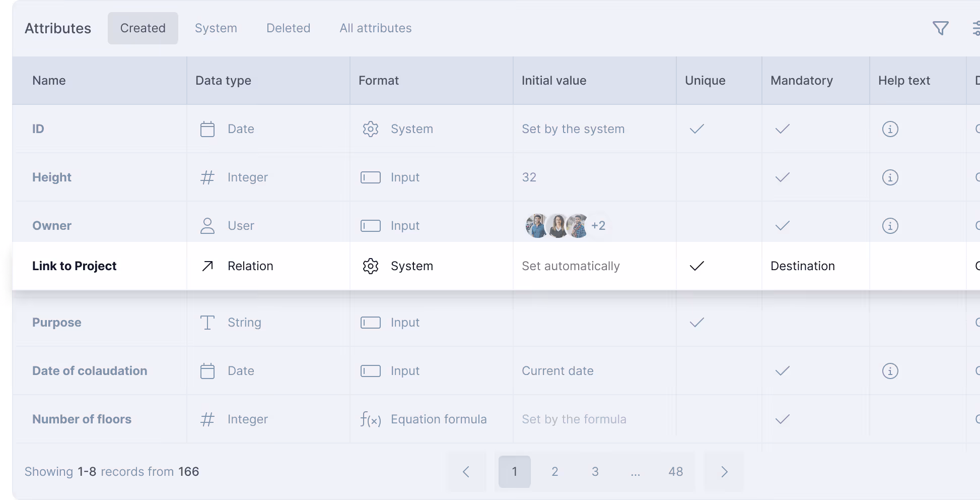
Task: Toggle Mandatory checkmark for ID
Action: pyautogui.click(x=783, y=129)
